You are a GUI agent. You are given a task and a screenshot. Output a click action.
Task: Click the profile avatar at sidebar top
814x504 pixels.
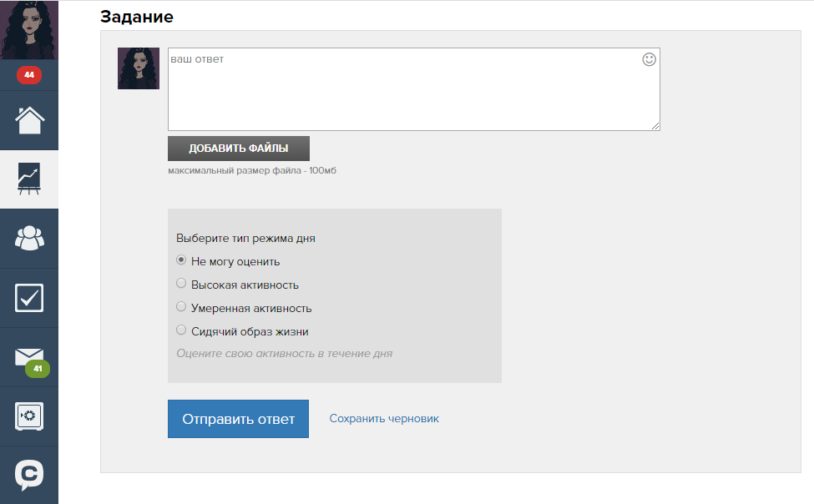tap(29, 30)
